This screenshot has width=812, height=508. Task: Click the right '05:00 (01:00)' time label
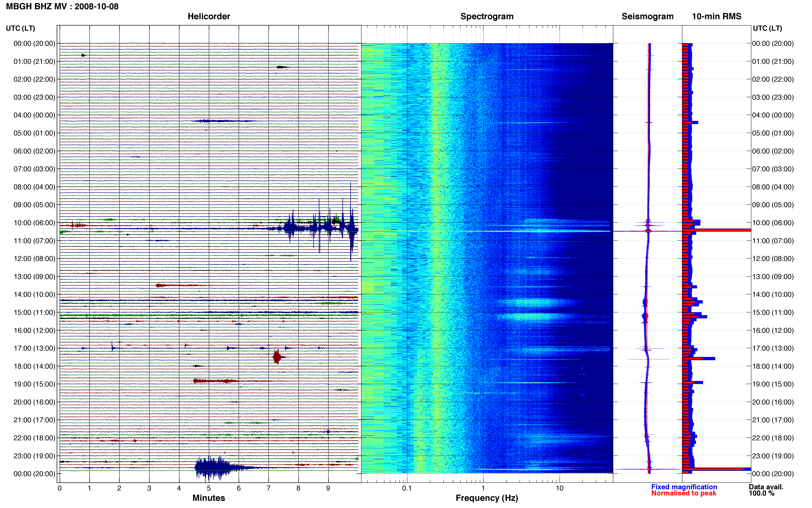coord(773,133)
